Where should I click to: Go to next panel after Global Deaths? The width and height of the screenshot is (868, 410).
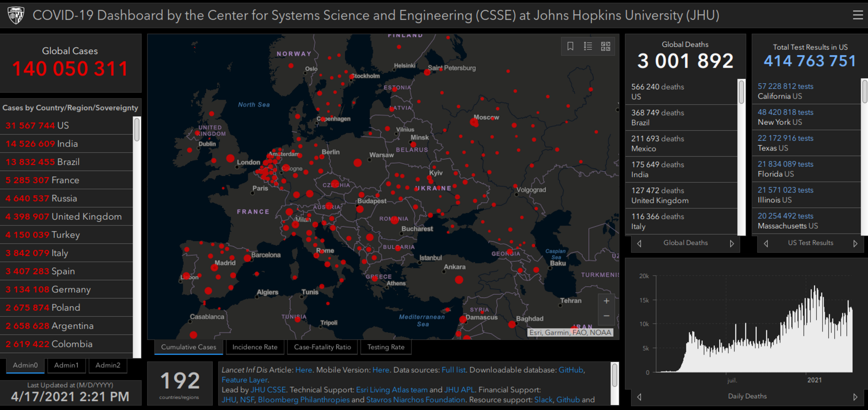732,243
